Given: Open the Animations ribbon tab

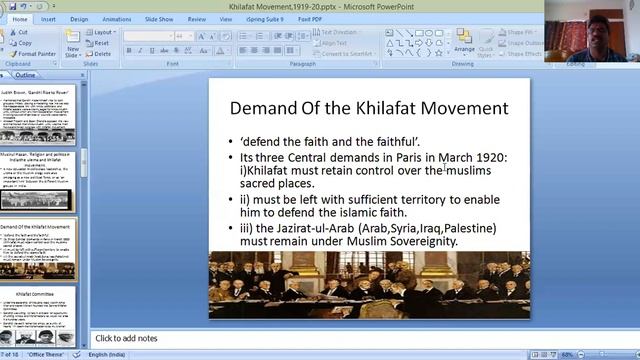Looking at the screenshot, I should click(117, 19).
